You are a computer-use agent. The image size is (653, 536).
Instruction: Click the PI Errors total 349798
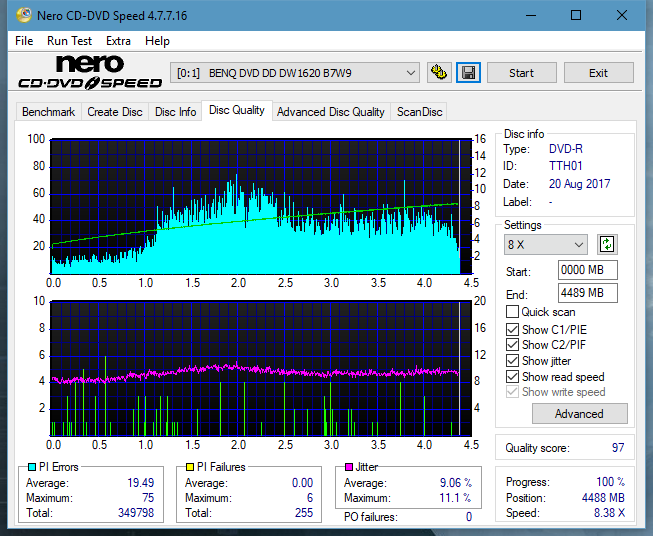(136, 513)
